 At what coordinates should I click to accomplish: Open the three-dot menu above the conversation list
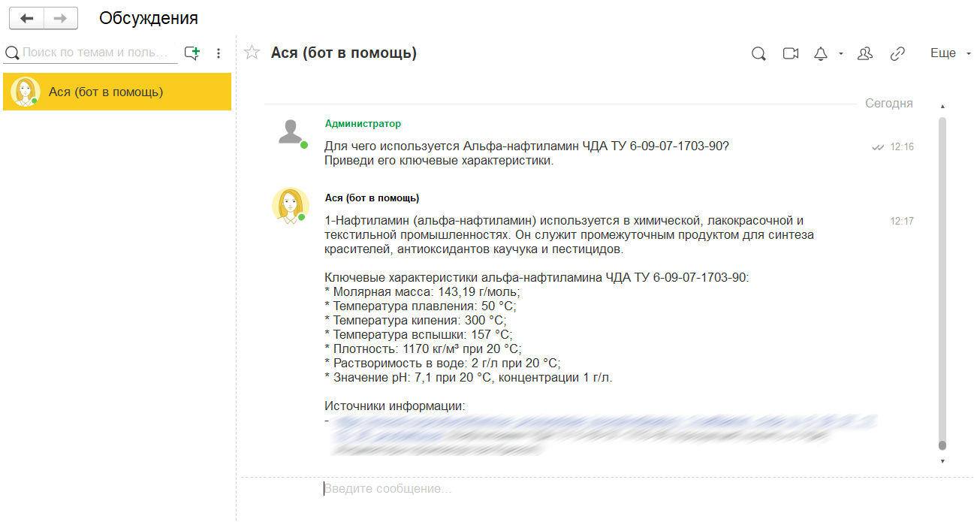[218, 53]
